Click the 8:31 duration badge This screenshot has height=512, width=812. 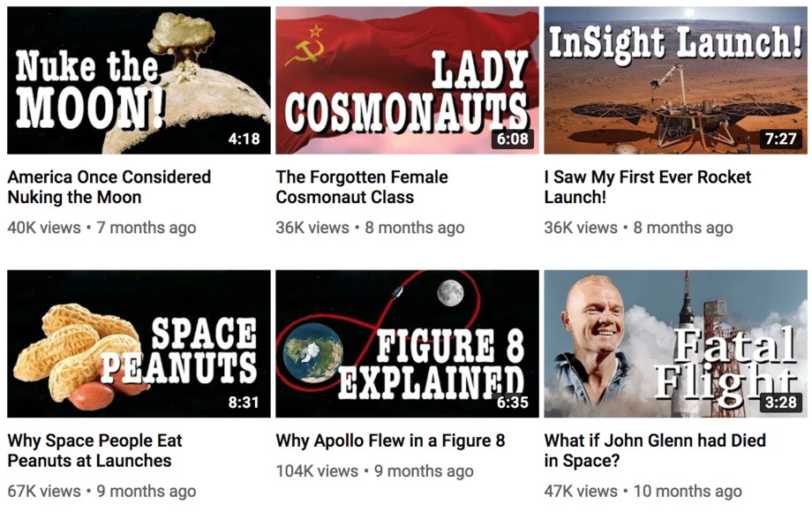244,403
